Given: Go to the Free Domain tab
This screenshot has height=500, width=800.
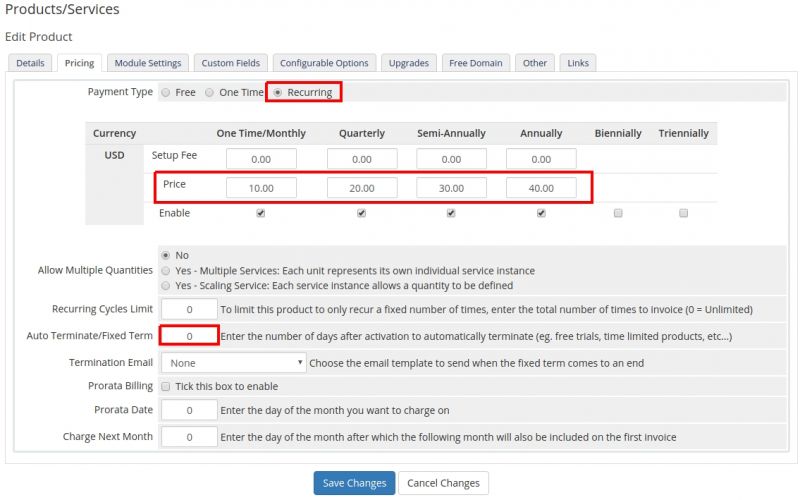Looking at the screenshot, I should (475, 63).
